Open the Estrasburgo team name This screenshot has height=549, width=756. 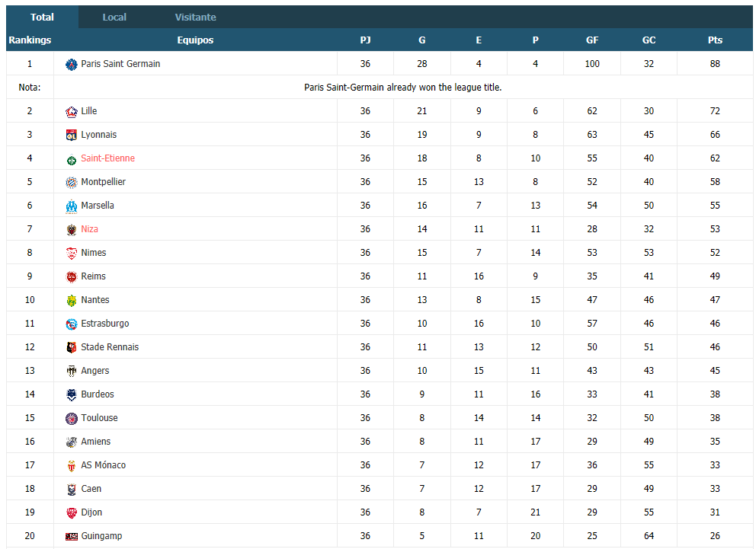(x=105, y=323)
